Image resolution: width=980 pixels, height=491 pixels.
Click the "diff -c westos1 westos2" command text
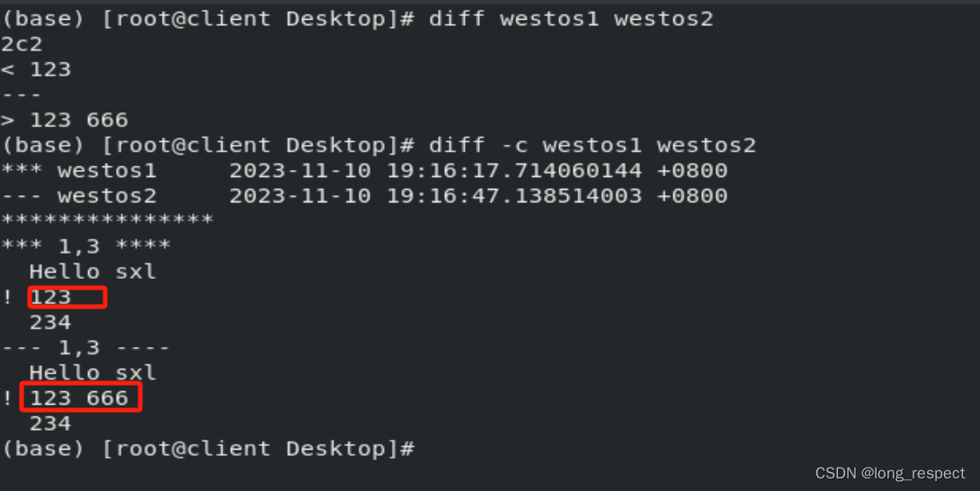coord(592,145)
